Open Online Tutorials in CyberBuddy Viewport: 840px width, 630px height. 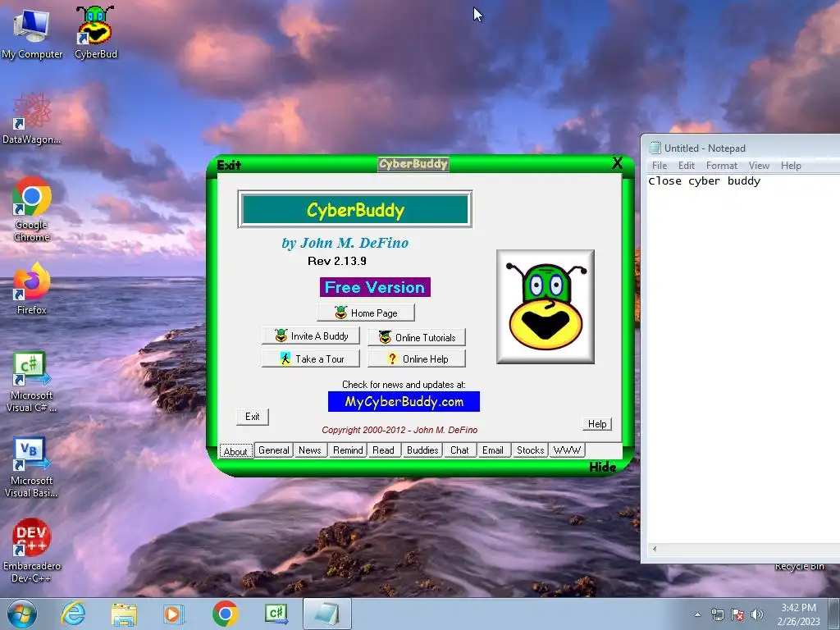[x=417, y=337]
